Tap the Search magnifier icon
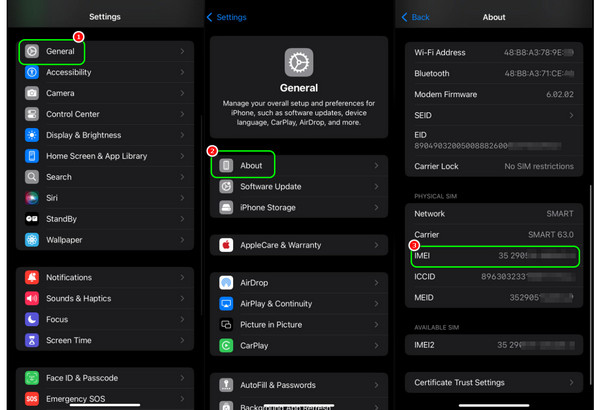This screenshot has height=410, width=600. coord(32,177)
